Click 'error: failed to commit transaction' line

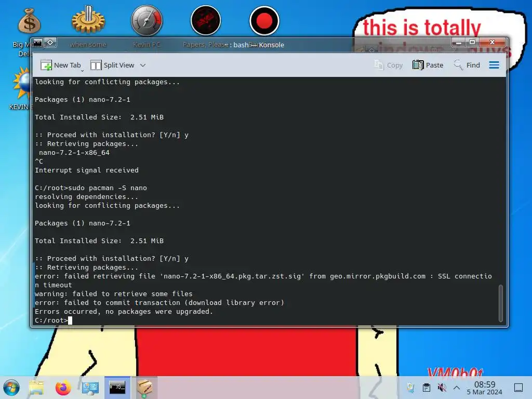tap(159, 302)
